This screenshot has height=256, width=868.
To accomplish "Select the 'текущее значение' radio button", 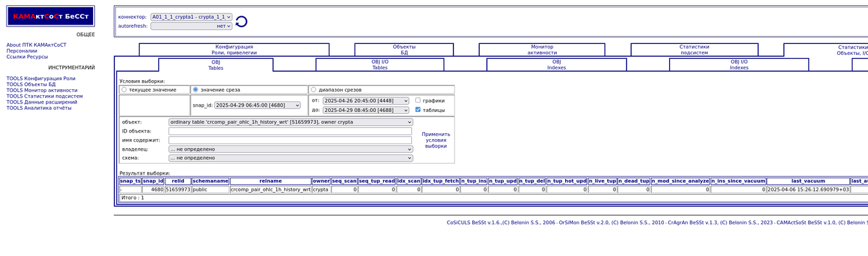I will point(124,90).
